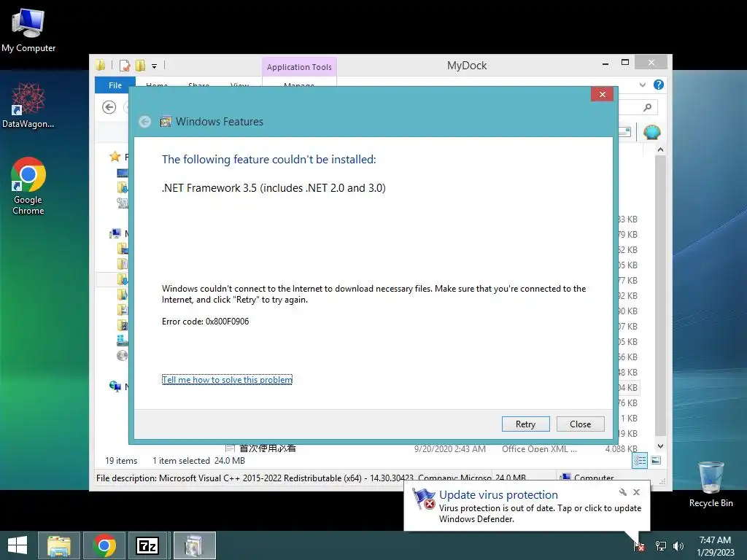Click properties icon in quick access toolbar
Viewport: 747px width, 560px height.
pyautogui.click(x=125, y=66)
